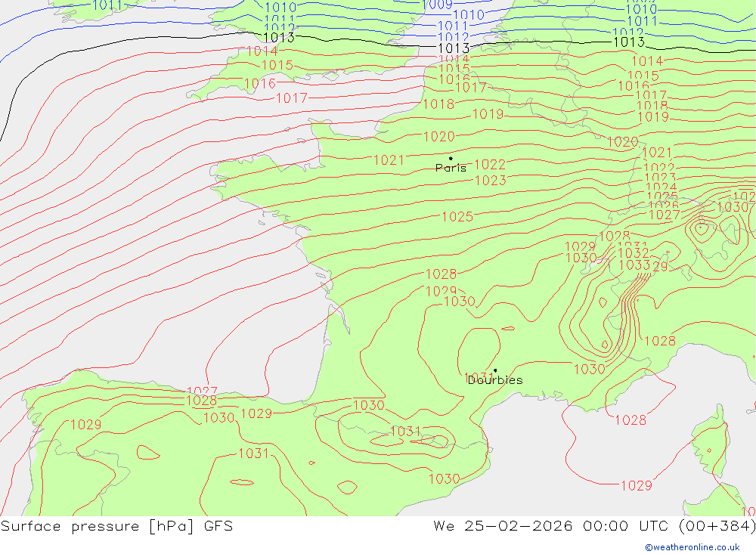Click the 1031 label in central Spain
The width and height of the screenshot is (756, 554).
point(253,453)
